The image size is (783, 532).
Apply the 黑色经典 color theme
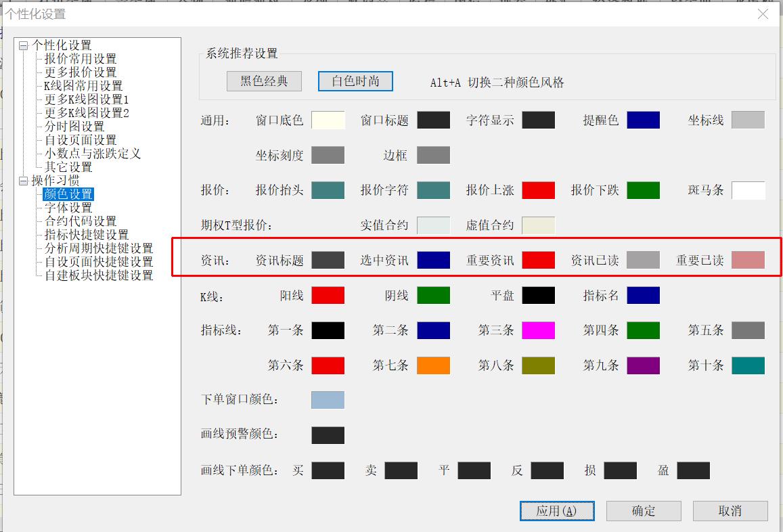tap(264, 81)
